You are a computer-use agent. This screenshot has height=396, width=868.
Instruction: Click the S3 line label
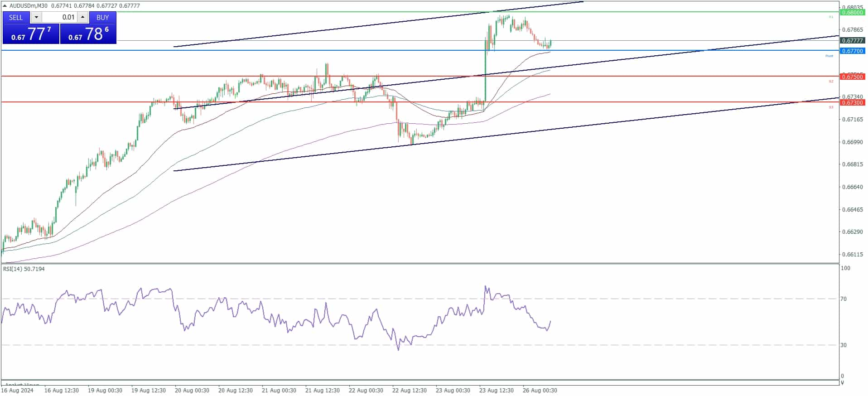coord(831,107)
